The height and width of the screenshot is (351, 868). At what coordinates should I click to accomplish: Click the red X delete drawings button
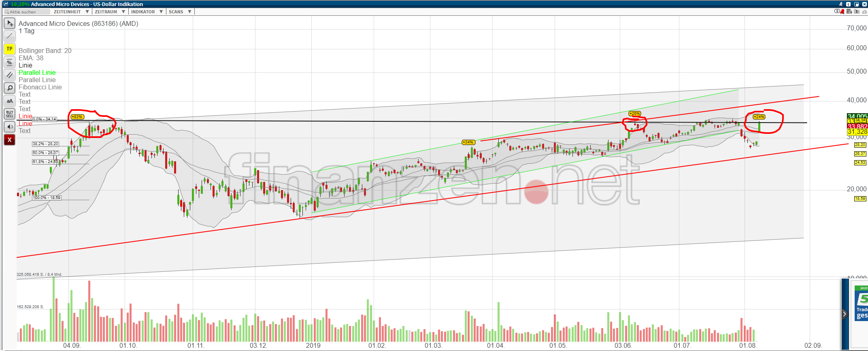point(10,140)
